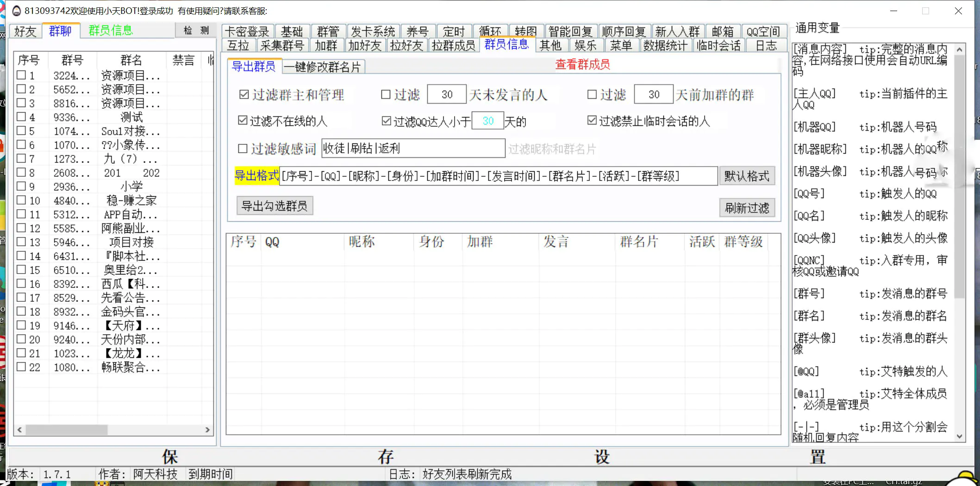Enable 过滤敏感词 checkbox
Image resolution: width=980 pixels, height=486 pixels.
[243, 149]
